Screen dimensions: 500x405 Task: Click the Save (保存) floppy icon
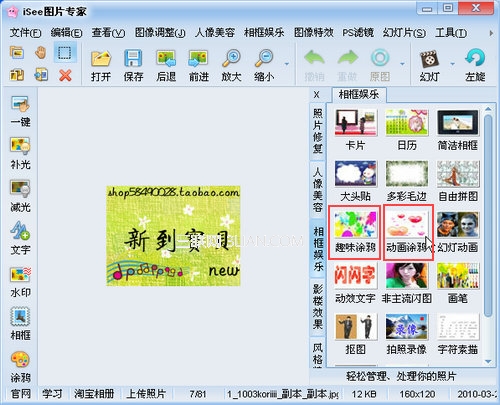click(x=133, y=58)
